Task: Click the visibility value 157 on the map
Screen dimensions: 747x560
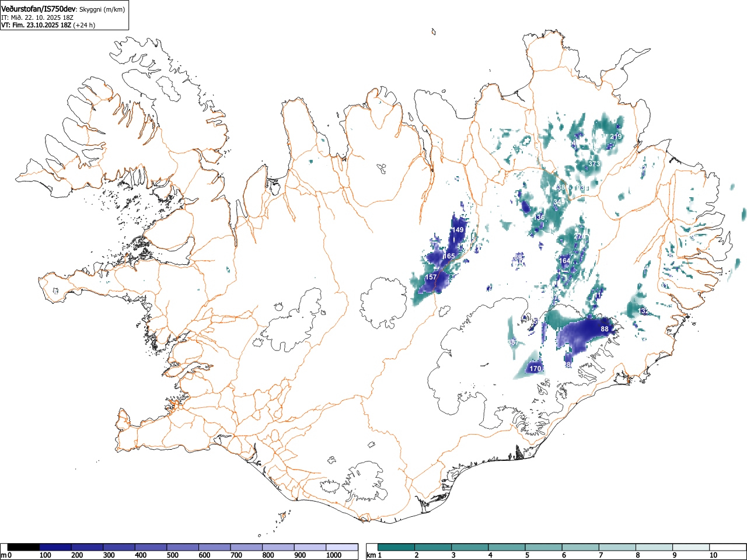Action: (x=431, y=277)
